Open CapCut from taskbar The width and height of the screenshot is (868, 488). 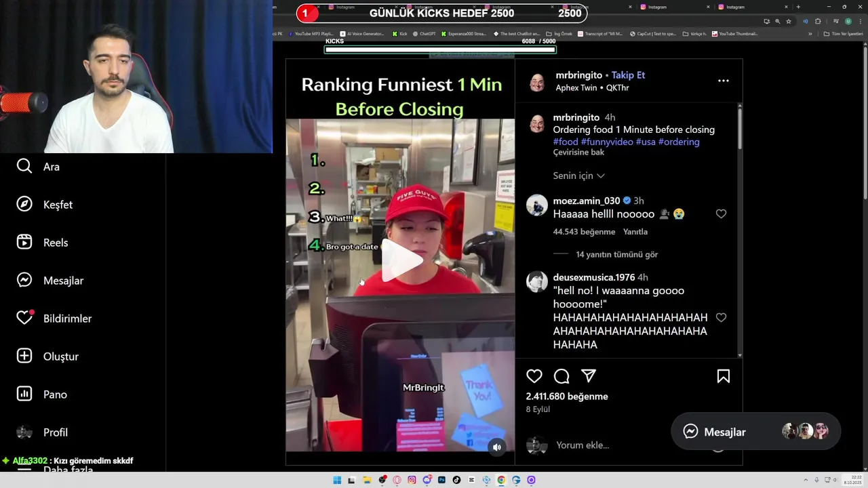point(471,480)
